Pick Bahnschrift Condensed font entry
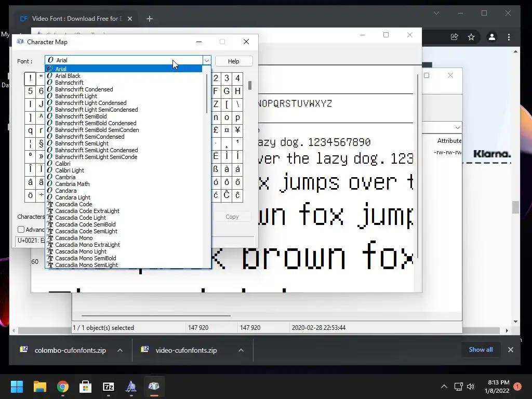The image size is (532, 399). pyautogui.click(x=124, y=89)
